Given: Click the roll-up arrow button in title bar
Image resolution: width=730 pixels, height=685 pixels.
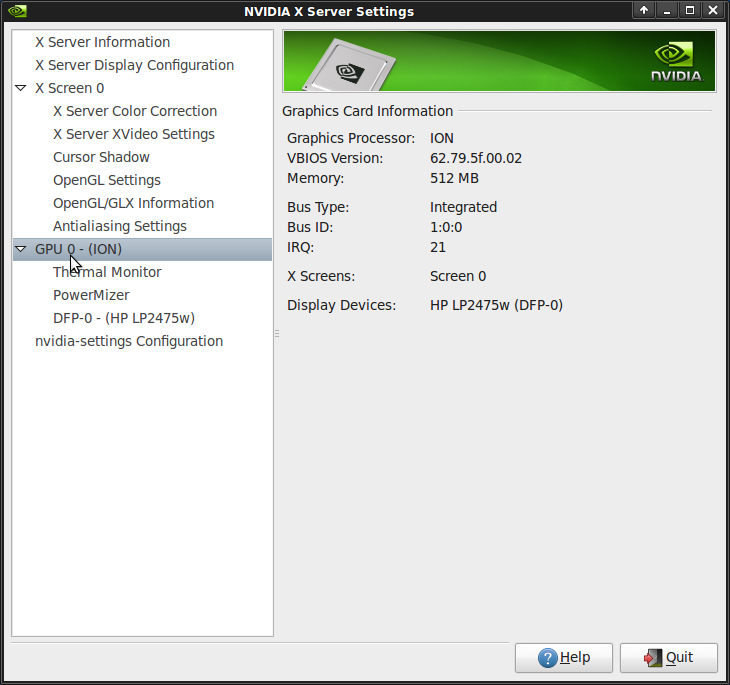Looking at the screenshot, I should pyautogui.click(x=644, y=10).
